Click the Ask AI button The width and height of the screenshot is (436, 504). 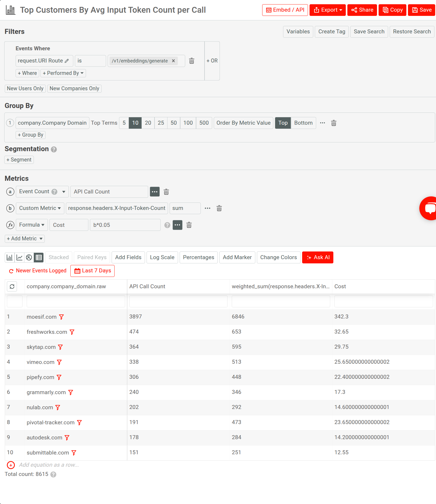coord(317,257)
